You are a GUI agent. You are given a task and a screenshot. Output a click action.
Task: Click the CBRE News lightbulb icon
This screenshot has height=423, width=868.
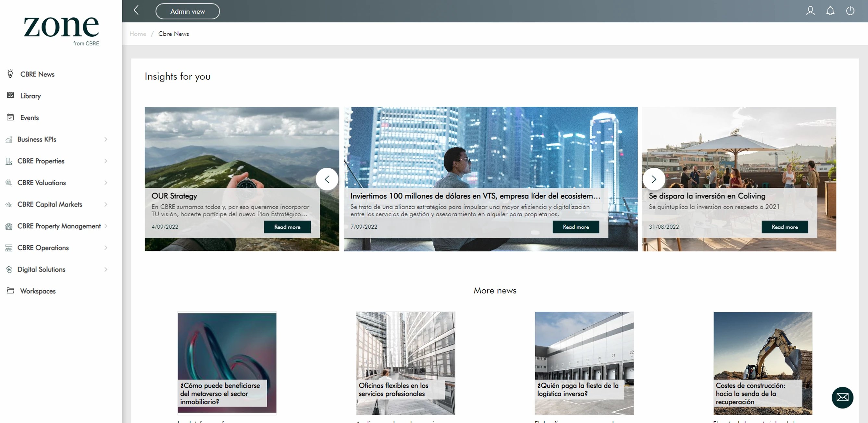pos(10,74)
